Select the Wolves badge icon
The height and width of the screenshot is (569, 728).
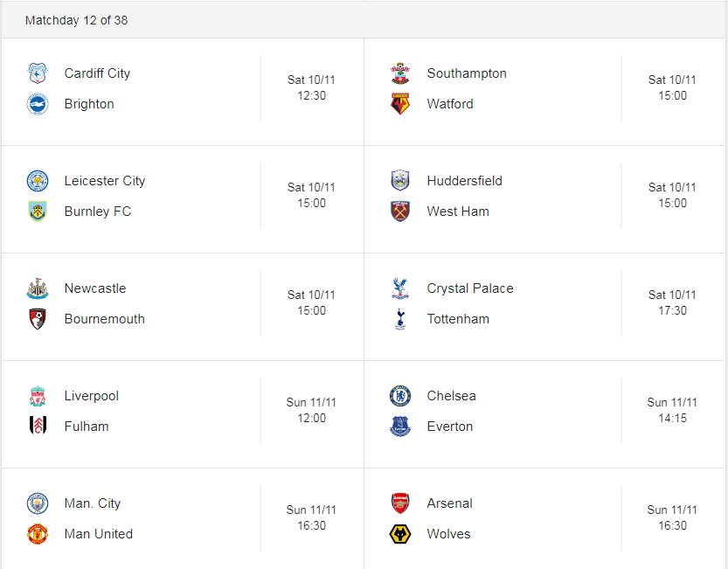click(399, 534)
